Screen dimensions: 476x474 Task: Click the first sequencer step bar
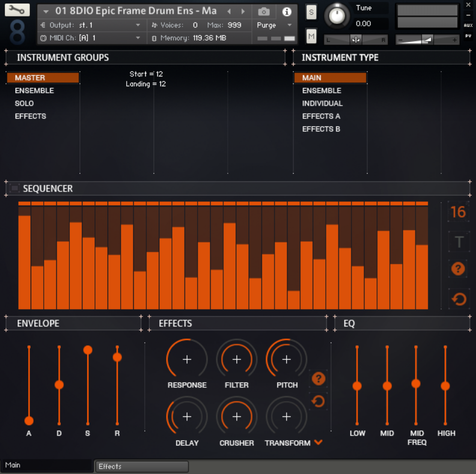[24, 262]
